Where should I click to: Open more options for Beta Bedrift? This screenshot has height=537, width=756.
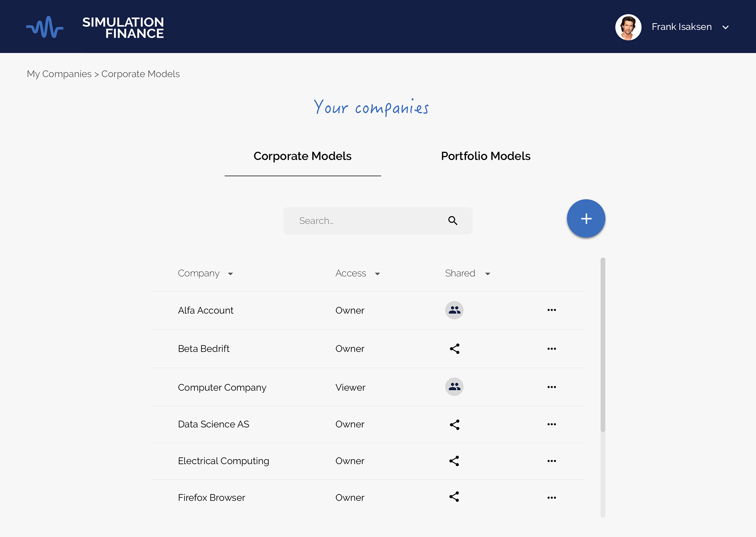[x=552, y=349]
